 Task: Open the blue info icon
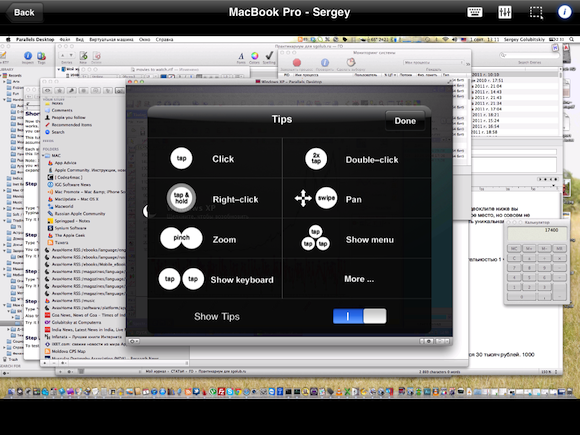pyautogui.click(x=564, y=12)
